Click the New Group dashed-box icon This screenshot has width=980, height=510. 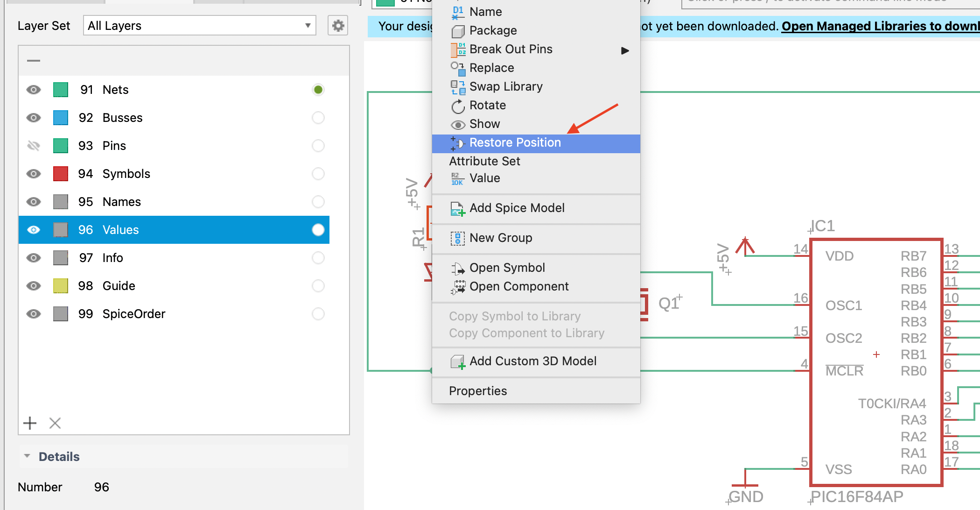click(x=458, y=238)
